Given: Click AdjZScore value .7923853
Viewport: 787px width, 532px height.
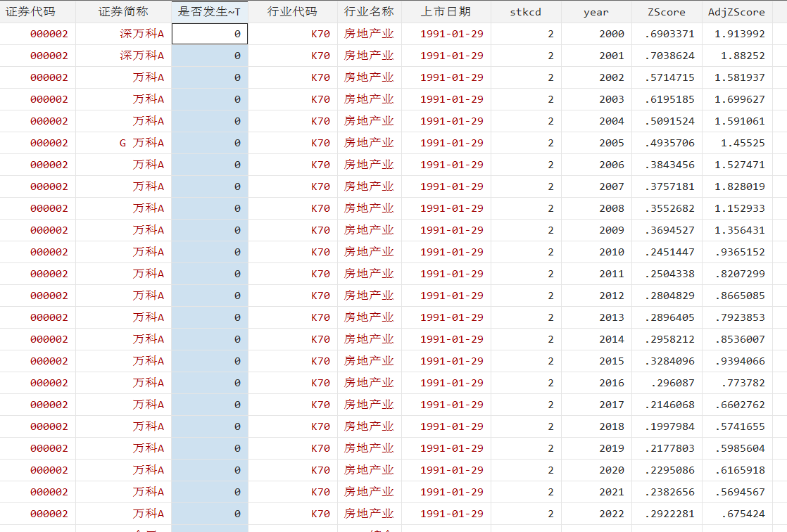Looking at the screenshot, I should pyautogui.click(x=740, y=317).
